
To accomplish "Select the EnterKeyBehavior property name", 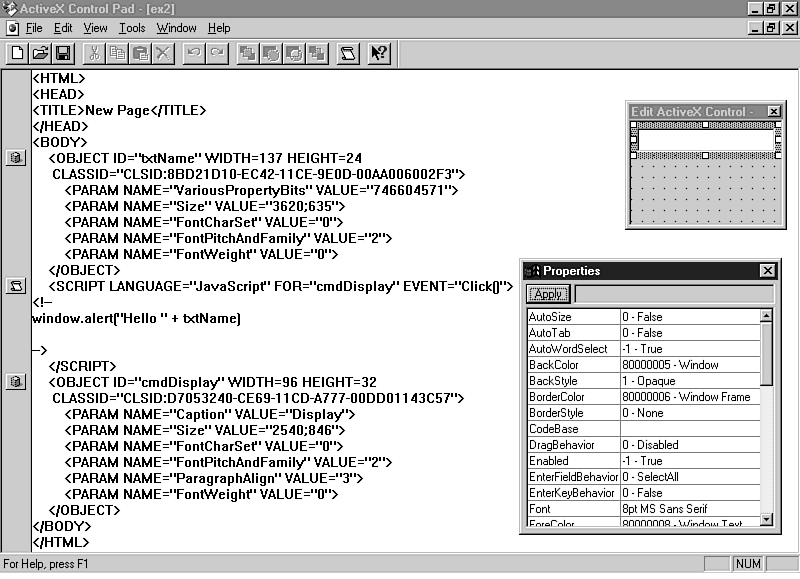I will click(x=571, y=493).
